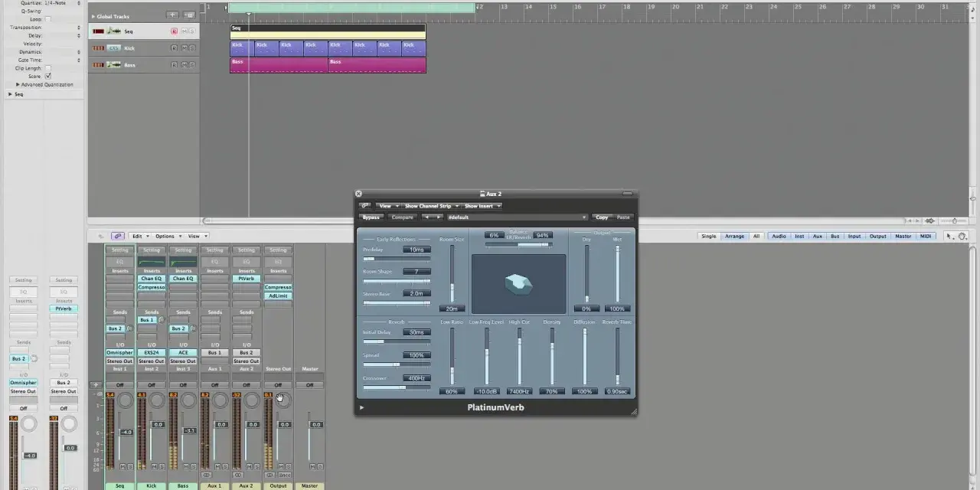Click the EQ thumbnail on the Bass strip
Screen dimensions: 980x490
183,262
